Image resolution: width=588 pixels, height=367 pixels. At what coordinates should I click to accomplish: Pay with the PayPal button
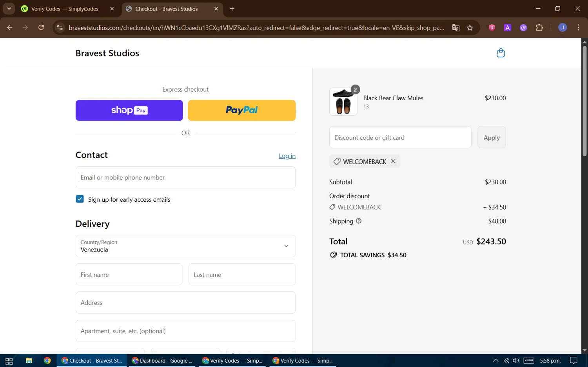[242, 110]
